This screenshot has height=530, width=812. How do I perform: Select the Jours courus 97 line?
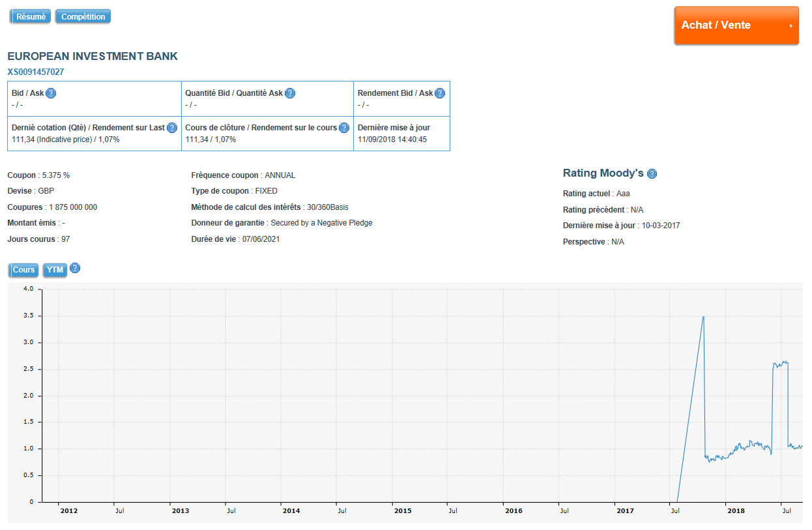pyautogui.click(x=38, y=239)
